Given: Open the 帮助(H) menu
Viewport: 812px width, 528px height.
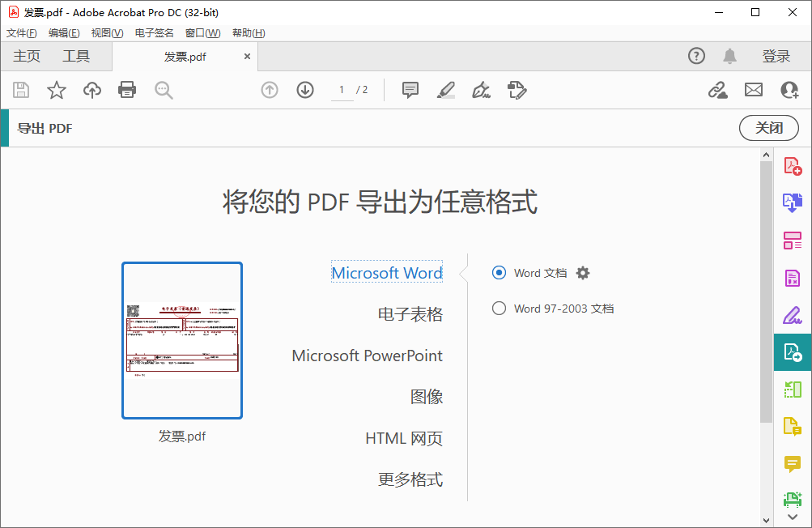Looking at the screenshot, I should (x=249, y=33).
